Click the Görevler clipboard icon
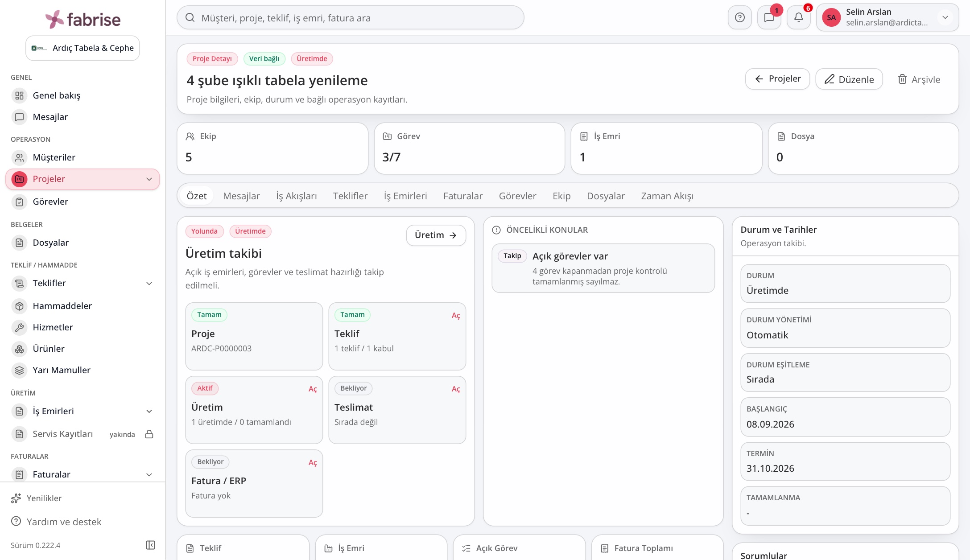Screen dimensions: 970x560 pyautogui.click(x=19, y=202)
